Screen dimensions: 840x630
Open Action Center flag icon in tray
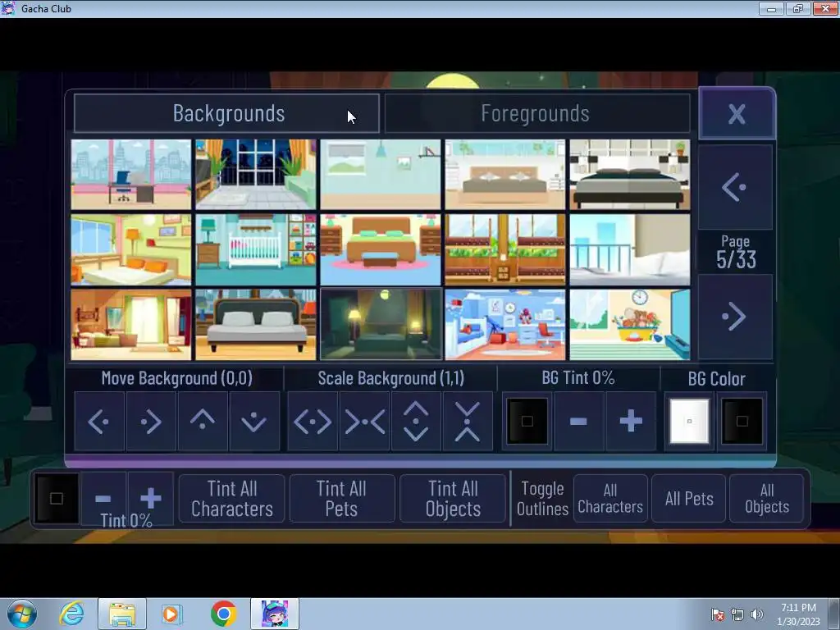coord(718,614)
